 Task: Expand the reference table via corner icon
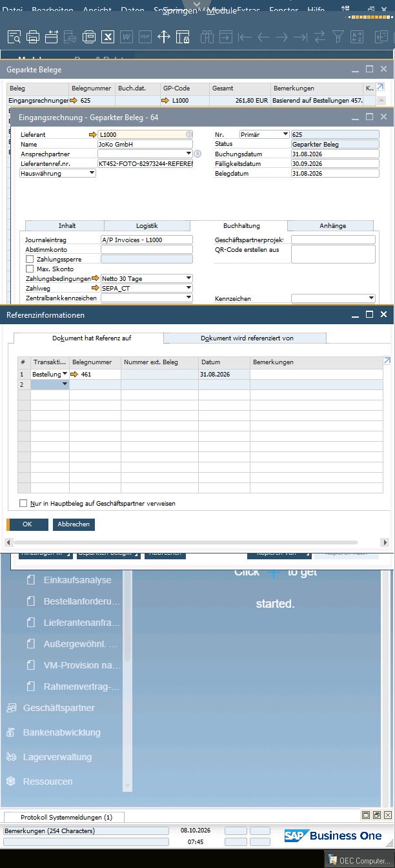387,361
